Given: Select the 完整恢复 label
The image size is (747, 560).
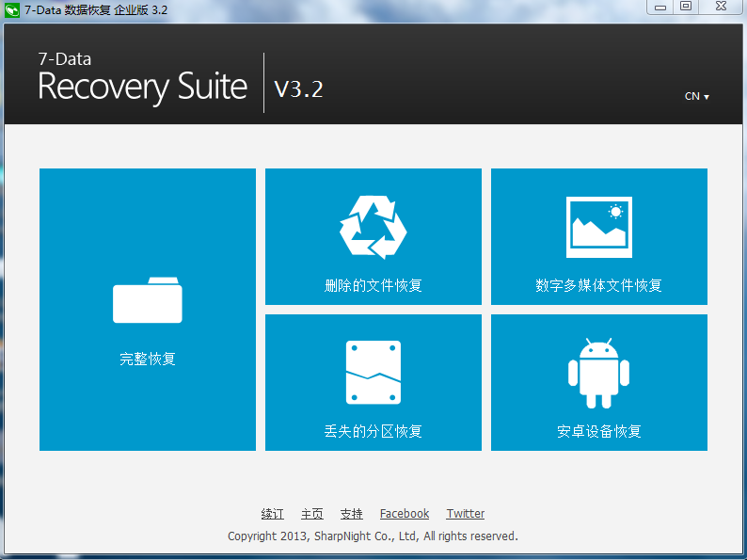Looking at the screenshot, I should click(147, 359).
